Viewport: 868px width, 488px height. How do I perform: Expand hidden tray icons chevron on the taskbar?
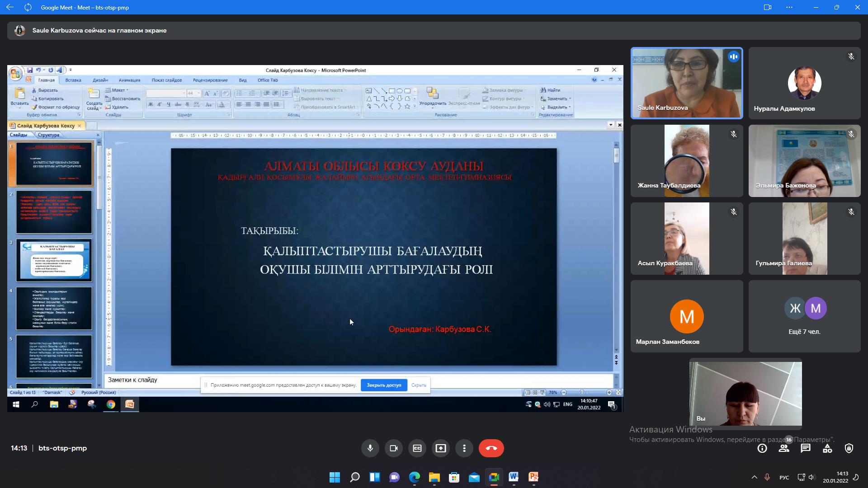[754, 477]
